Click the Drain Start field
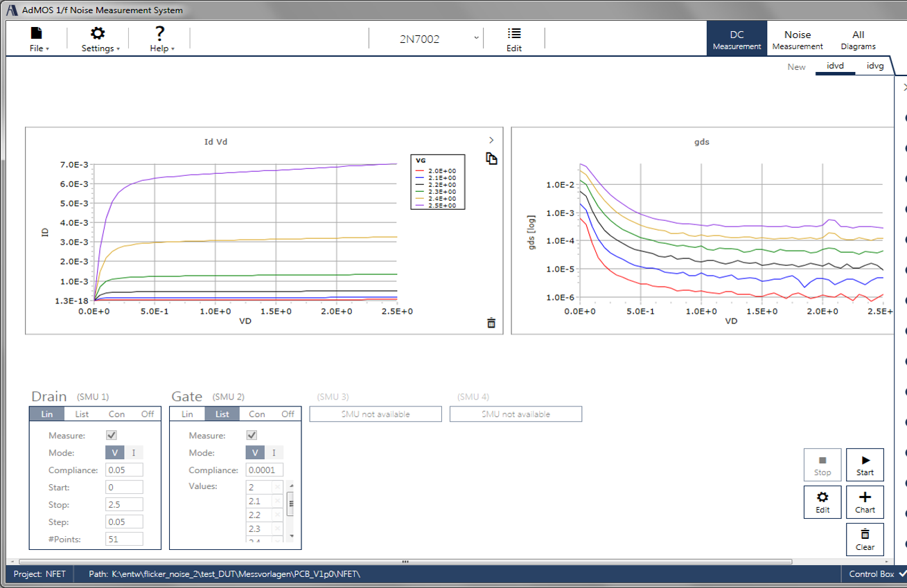This screenshot has height=588, width=907. point(125,488)
